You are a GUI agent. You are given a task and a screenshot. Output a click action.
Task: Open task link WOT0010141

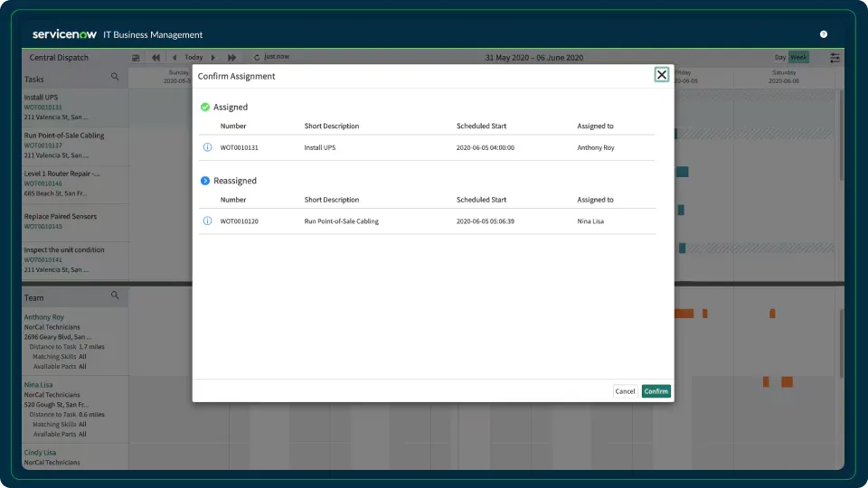click(x=42, y=260)
